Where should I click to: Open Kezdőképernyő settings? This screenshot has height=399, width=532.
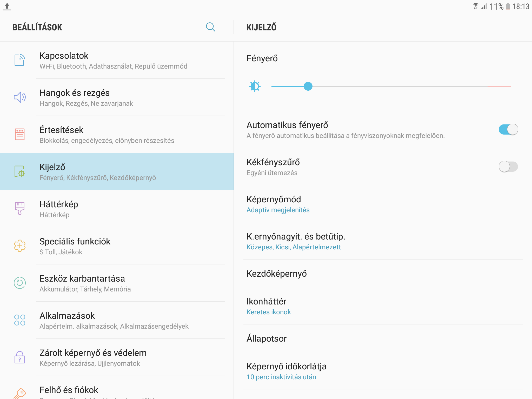(x=383, y=274)
